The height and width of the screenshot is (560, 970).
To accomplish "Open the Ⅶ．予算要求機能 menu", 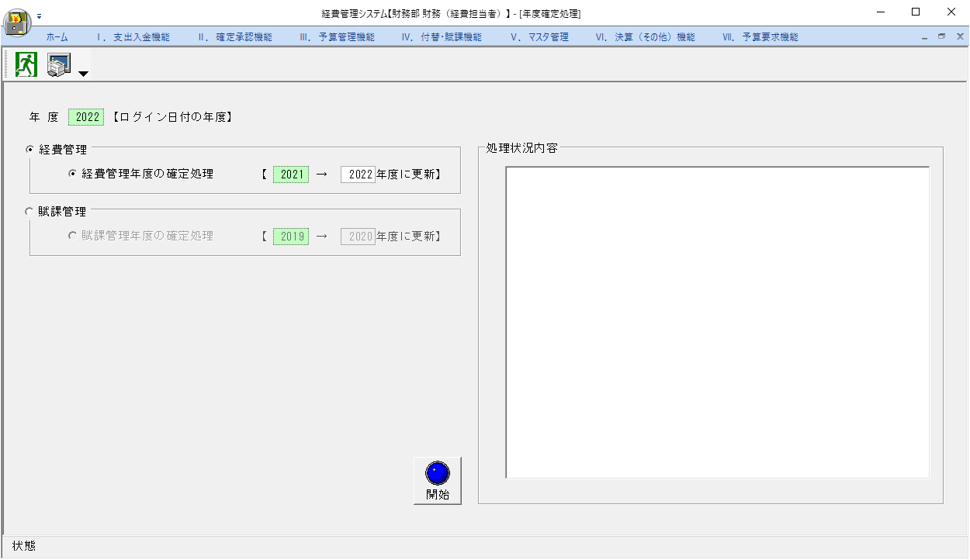I will (x=760, y=37).
